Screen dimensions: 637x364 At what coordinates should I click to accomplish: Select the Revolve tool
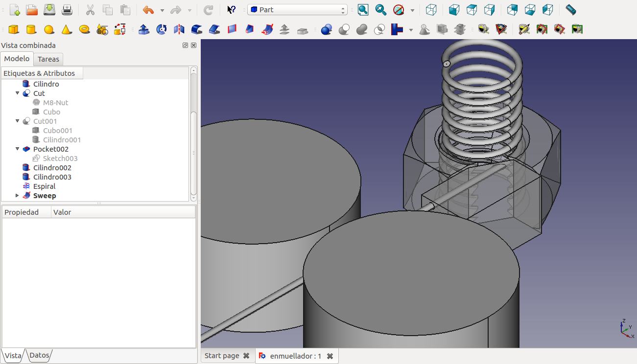[x=162, y=30]
